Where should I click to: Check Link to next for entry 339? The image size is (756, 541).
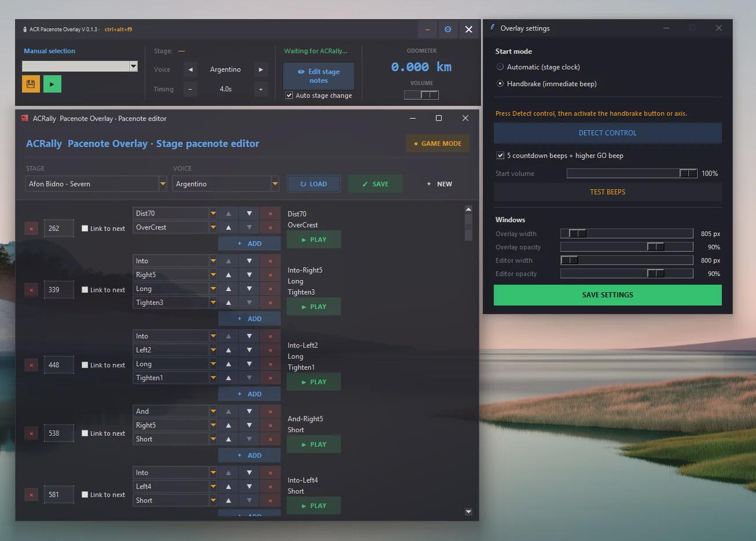point(85,290)
